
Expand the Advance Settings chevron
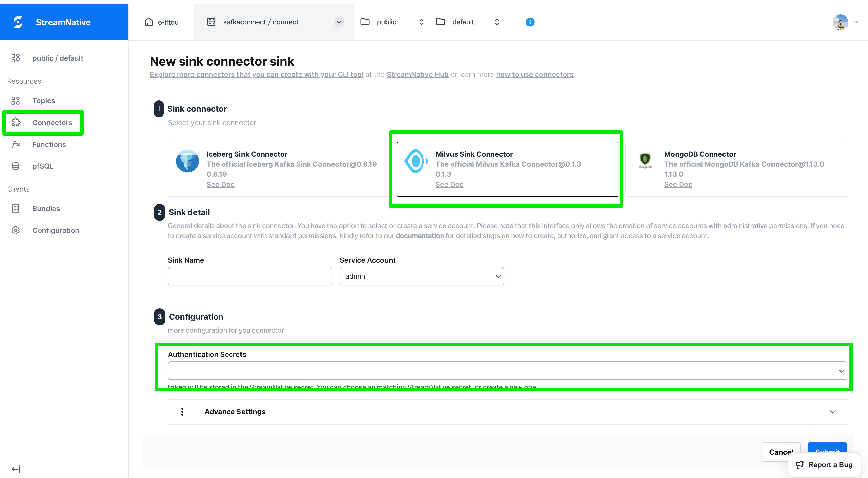point(833,412)
